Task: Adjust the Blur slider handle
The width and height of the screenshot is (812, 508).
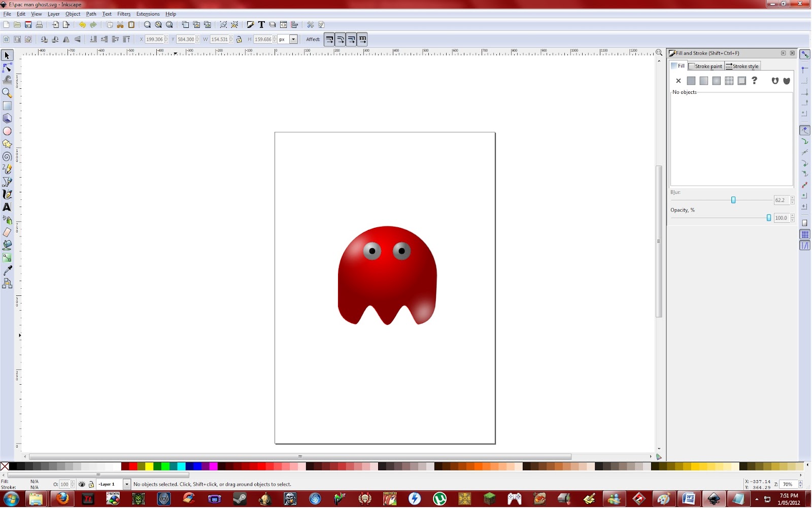Action: point(733,200)
